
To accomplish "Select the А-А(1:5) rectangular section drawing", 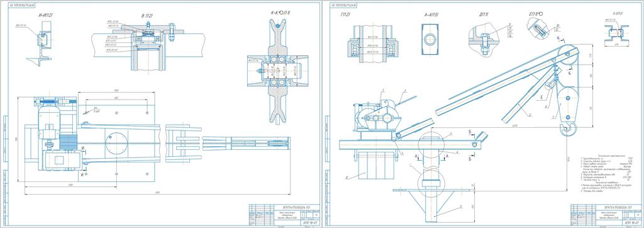I will coord(431,39).
